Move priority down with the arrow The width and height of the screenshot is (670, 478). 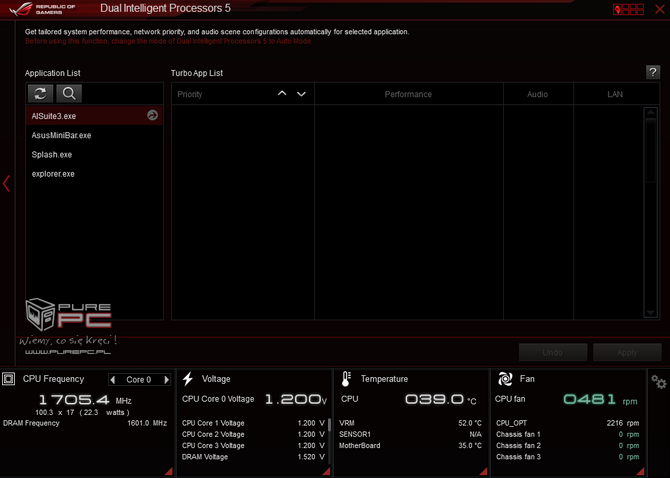(x=301, y=94)
